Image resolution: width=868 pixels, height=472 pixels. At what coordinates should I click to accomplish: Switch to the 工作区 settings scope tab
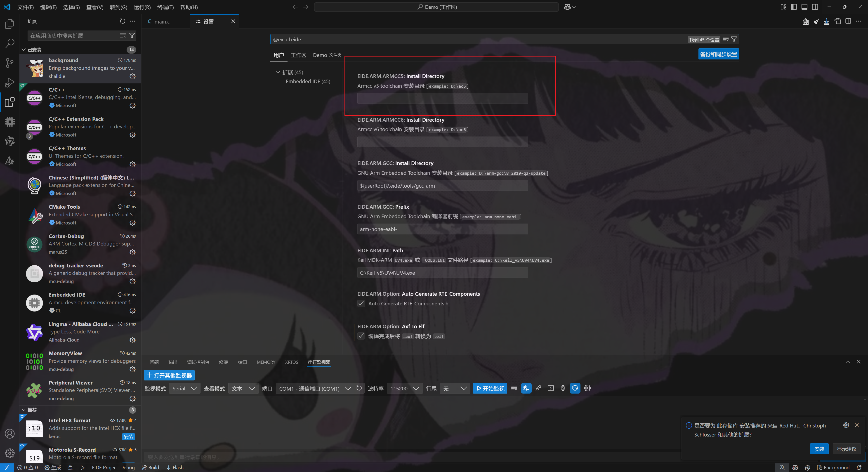tap(298, 55)
